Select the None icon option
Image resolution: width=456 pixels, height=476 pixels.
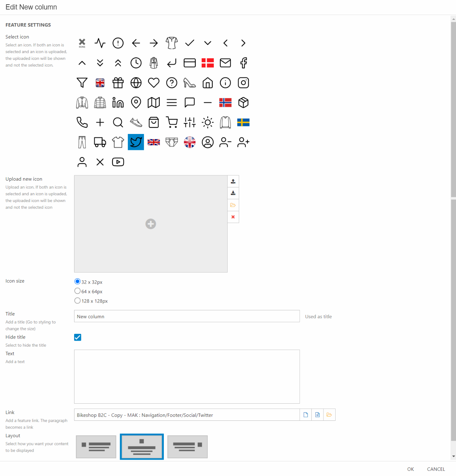click(x=82, y=43)
